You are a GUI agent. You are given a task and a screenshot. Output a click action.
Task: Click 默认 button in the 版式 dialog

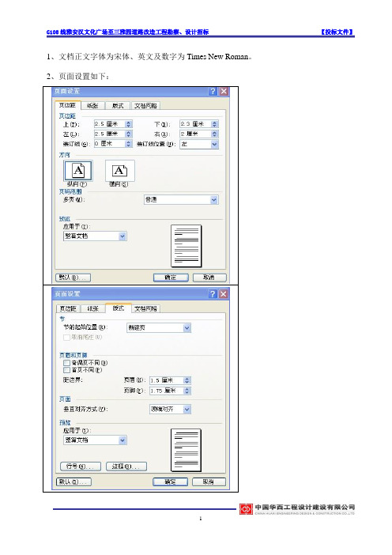(x=74, y=481)
